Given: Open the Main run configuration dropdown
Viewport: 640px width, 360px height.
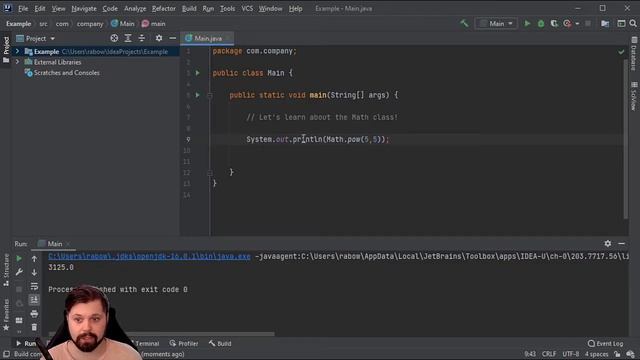Looking at the screenshot, I should coord(496,24).
